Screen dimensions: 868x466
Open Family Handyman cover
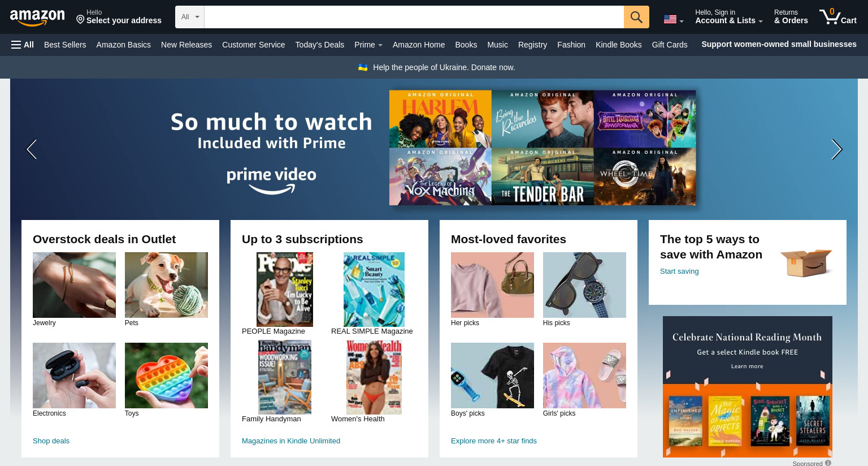[285, 377]
